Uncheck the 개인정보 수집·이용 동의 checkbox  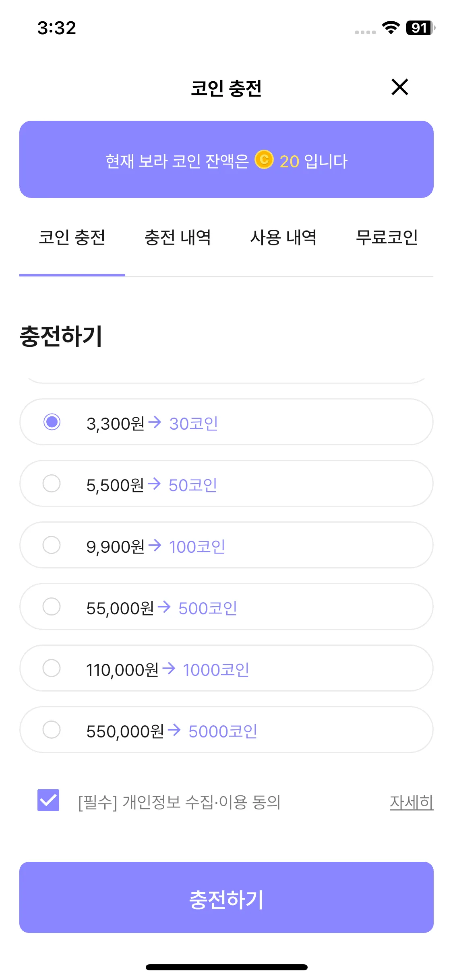pyautogui.click(x=48, y=800)
